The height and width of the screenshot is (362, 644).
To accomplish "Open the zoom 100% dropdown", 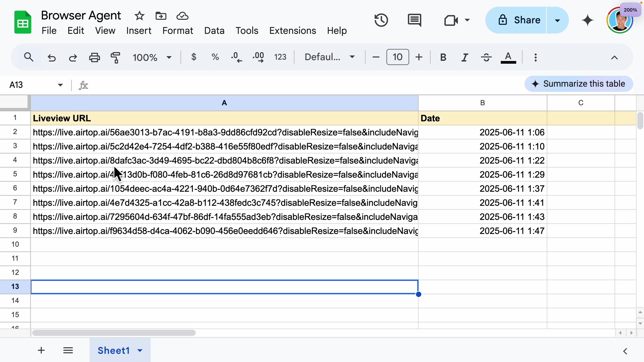I will 152,58.
